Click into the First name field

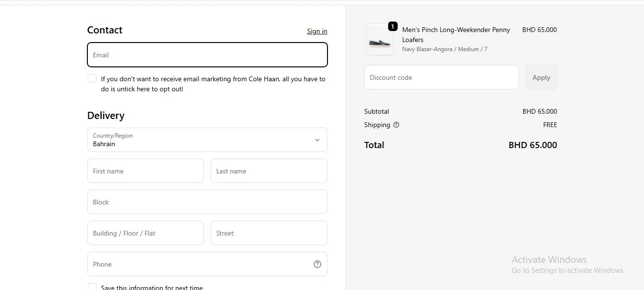tap(146, 171)
